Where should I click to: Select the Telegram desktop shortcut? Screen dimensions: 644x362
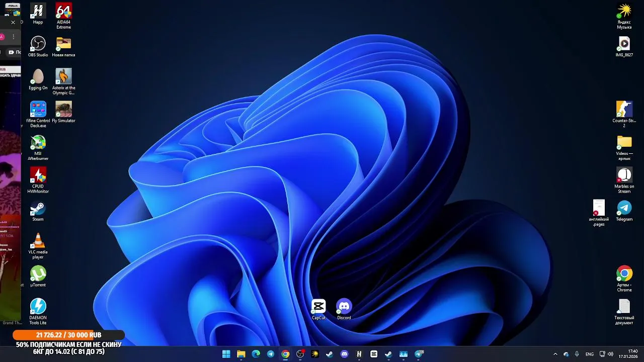pos(624,211)
